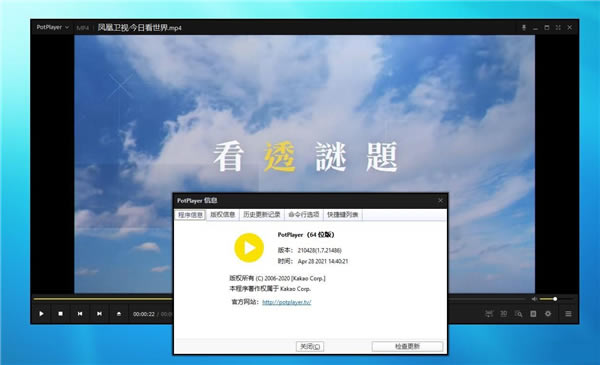Click the MP4 format label in title bar
This screenshot has width=600, height=365.
tap(83, 28)
